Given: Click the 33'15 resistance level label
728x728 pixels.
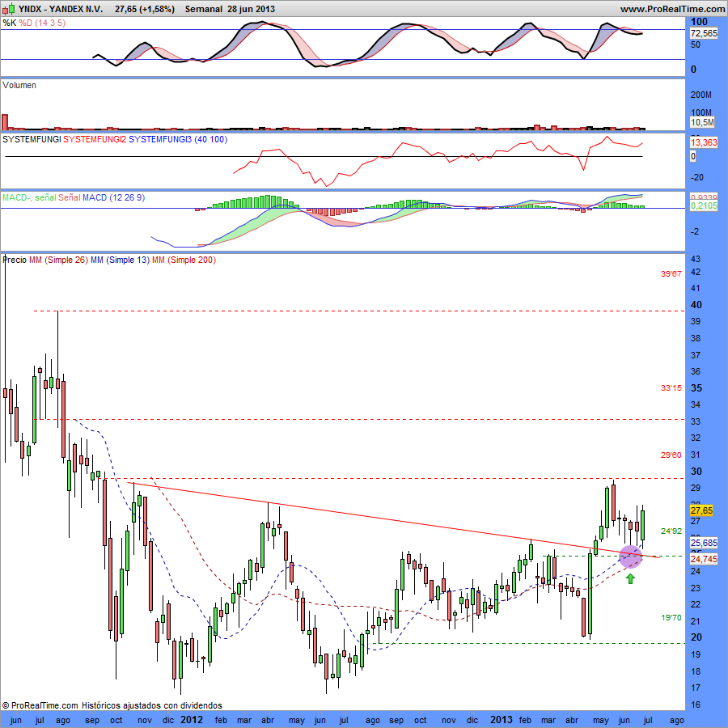Looking at the screenshot, I should [671, 388].
